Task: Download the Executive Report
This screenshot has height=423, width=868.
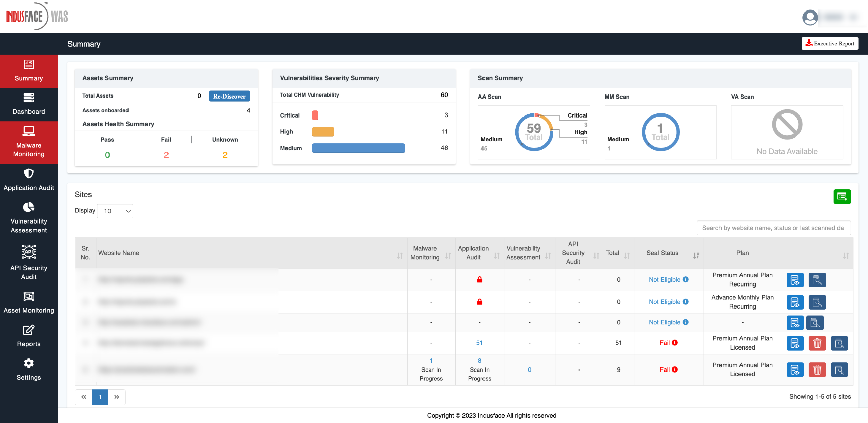Action: (830, 43)
